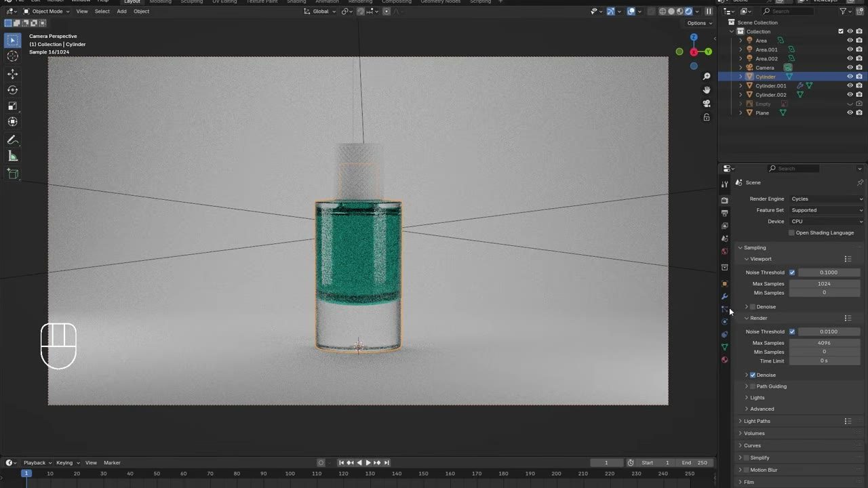This screenshot has width=868, height=488.
Task: Uncheck render Noise Threshold checkbox
Action: click(792, 331)
